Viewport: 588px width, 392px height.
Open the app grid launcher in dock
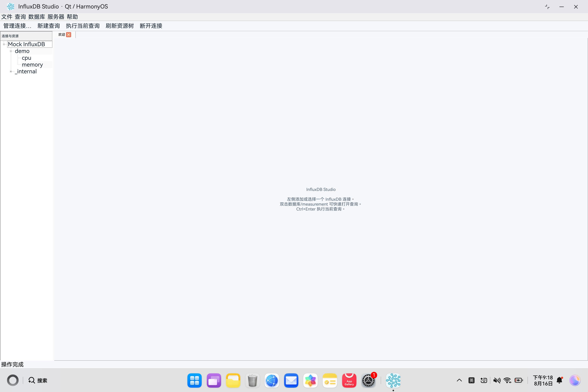point(194,381)
